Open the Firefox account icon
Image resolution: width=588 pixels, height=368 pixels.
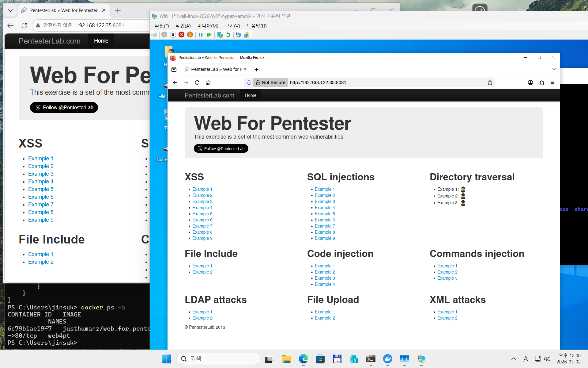tap(530, 82)
